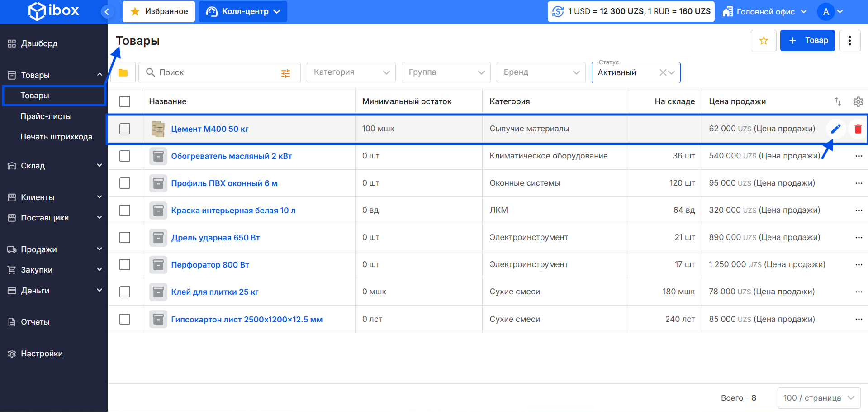Collapse sidebar with the left arrow button
Screen dimensions: 868x412
click(107, 12)
